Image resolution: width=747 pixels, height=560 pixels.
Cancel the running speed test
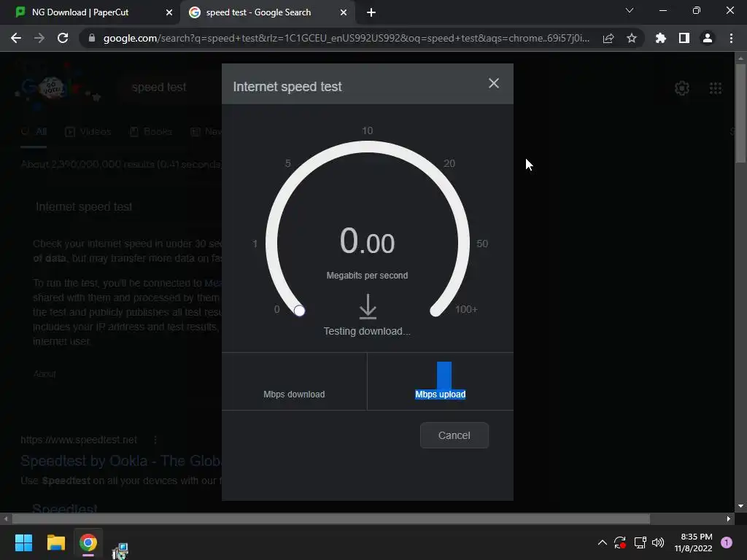coord(454,435)
